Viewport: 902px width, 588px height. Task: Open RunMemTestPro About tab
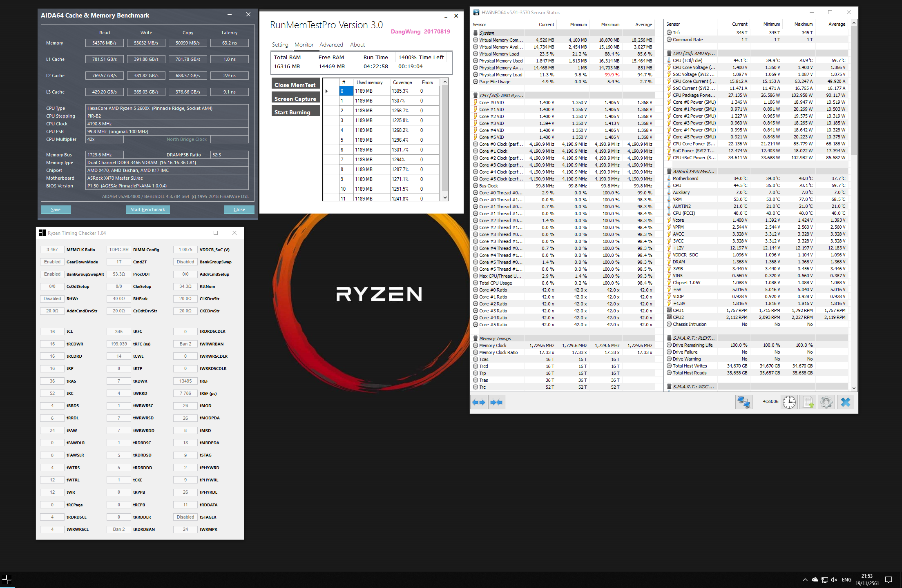pyautogui.click(x=357, y=45)
